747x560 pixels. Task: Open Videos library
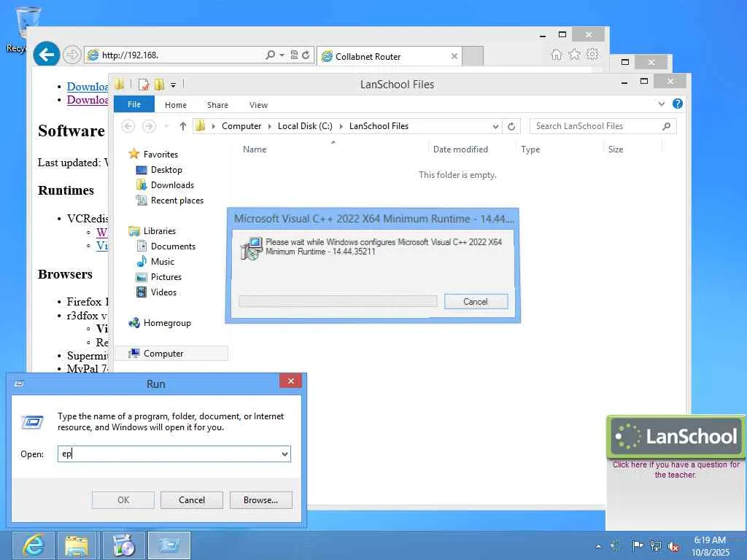(163, 292)
